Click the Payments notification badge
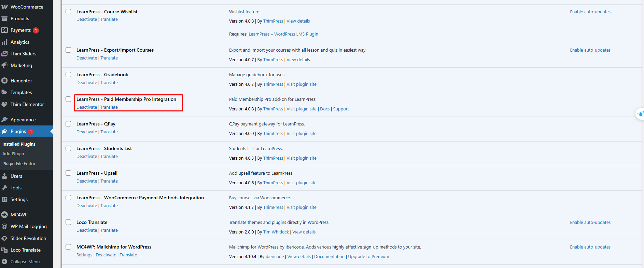Image resolution: width=644 pixels, height=268 pixels. (36, 30)
